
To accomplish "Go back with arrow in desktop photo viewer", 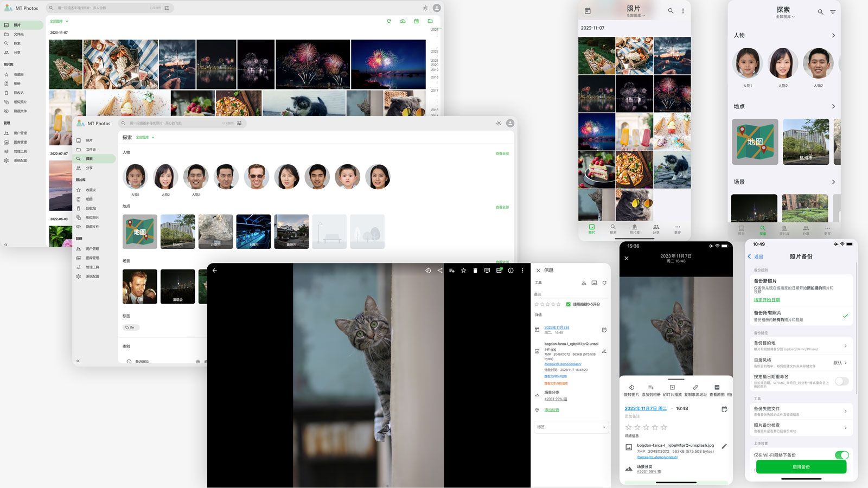I will click(x=215, y=270).
